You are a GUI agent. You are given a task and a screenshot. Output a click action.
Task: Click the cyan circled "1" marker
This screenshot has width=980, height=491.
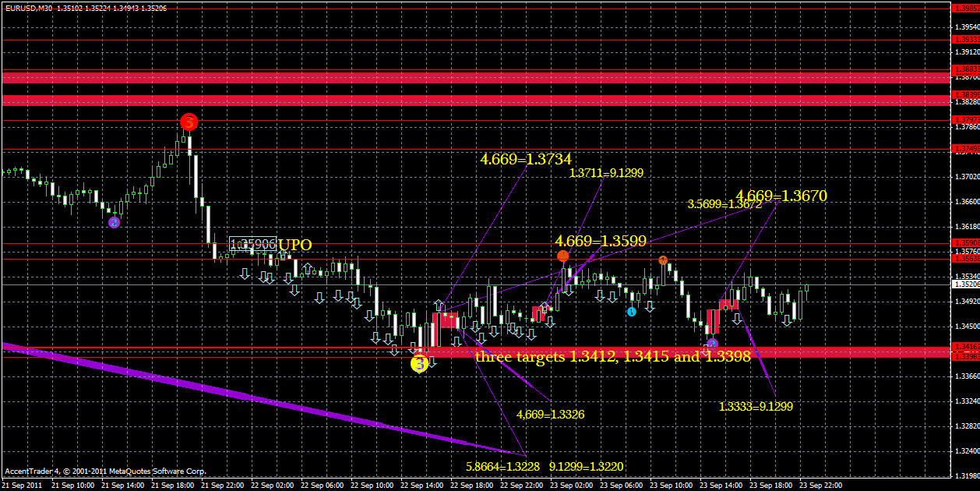click(631, 311)
